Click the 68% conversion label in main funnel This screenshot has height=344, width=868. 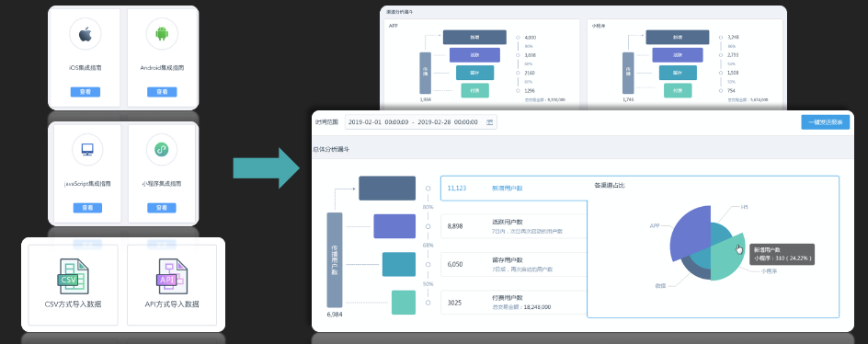click(x=428, y=246)
